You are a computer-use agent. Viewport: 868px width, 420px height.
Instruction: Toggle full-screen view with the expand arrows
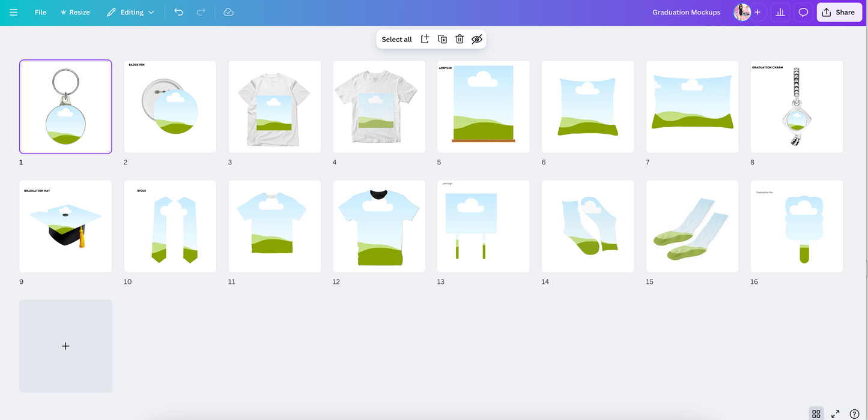click(835, 414)
